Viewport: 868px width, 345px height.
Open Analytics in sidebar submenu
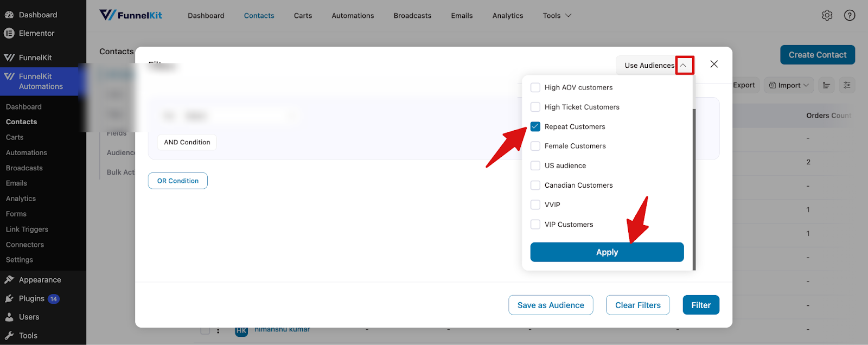point(21,199)
